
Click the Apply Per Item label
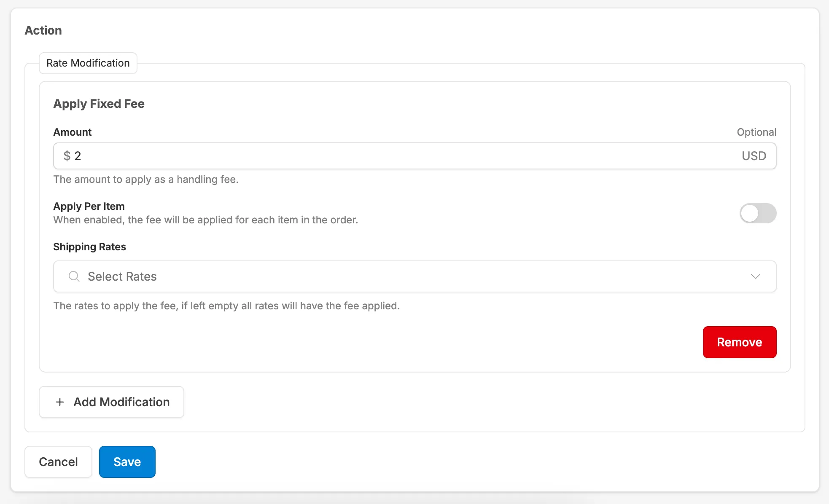click(89, 206)
